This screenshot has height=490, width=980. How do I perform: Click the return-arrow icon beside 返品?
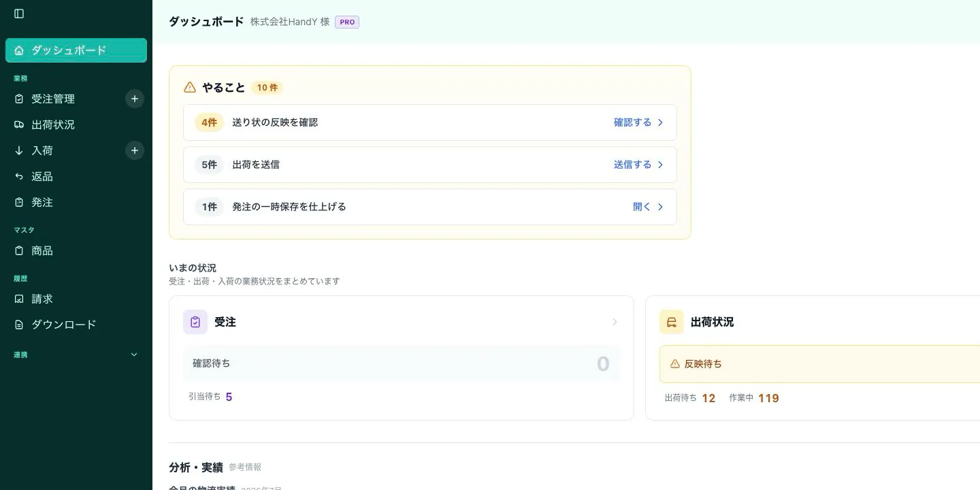click(19, 176)
